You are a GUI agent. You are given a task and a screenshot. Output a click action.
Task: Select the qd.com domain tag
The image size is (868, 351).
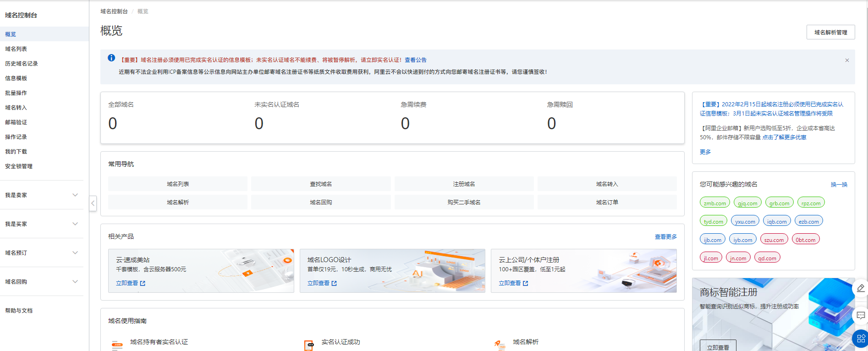(767, 258)
